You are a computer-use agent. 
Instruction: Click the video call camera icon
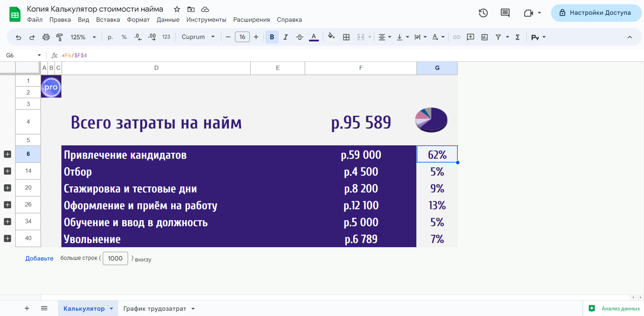(x=528, y=13)
